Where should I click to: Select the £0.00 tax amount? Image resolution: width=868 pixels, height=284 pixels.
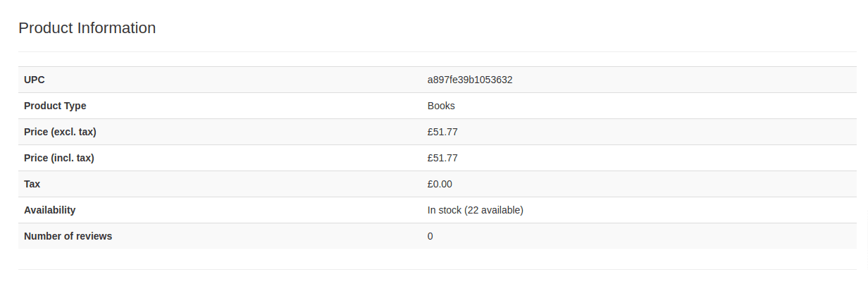click(440, 184)
